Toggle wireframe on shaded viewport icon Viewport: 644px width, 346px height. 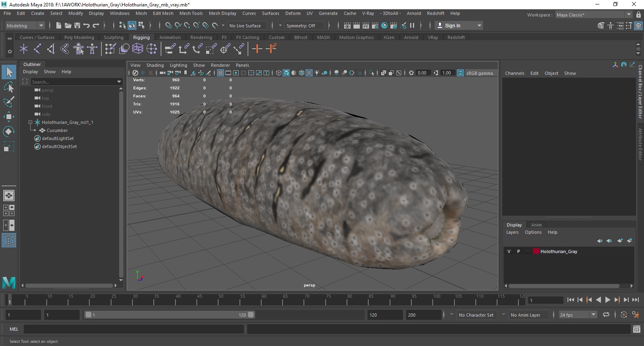pos(301,73)
